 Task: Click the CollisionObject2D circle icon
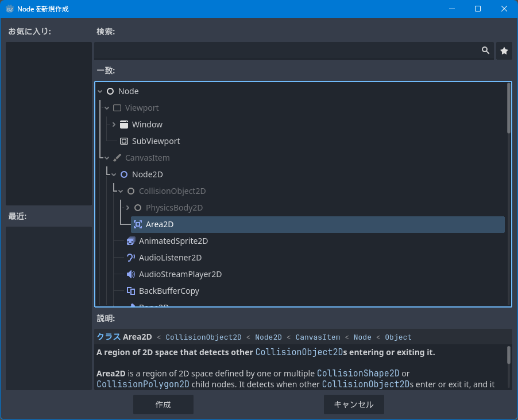tap(131, 191)
